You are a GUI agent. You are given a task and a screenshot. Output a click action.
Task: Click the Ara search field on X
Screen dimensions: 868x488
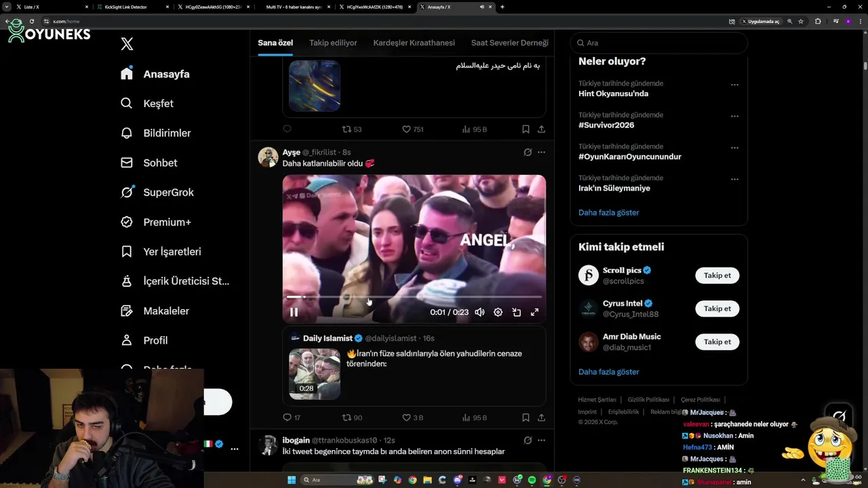point(658,43)
